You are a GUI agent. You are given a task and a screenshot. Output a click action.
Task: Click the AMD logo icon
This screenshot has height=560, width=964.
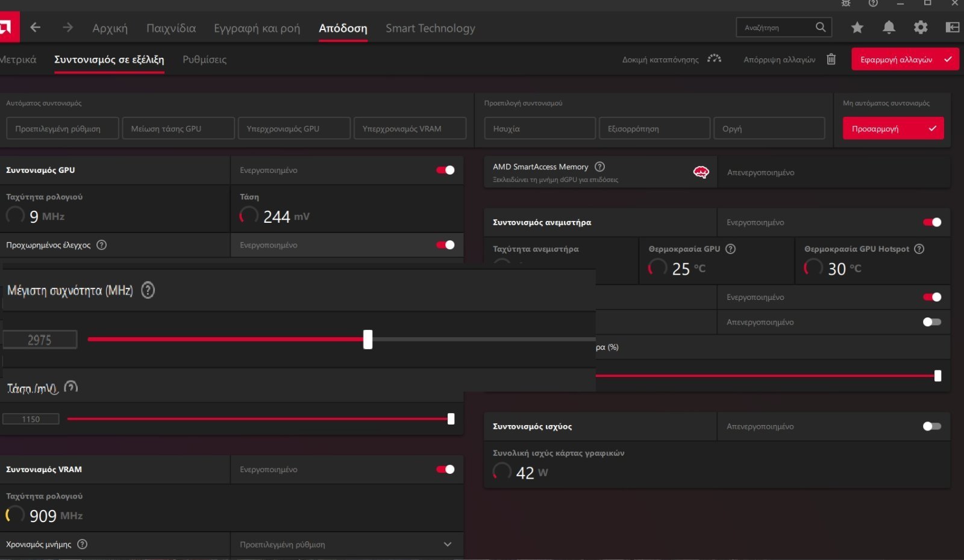pyautogui.click(x=8, y=27)
